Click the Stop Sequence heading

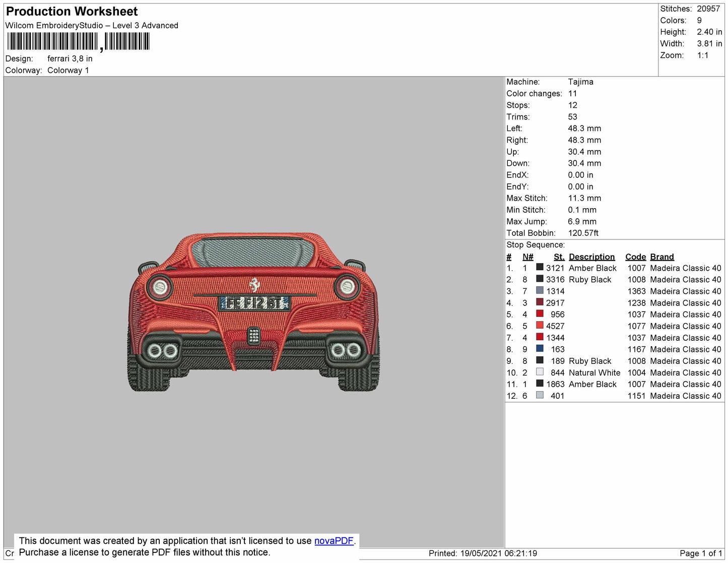pyautogui.click(x=536, y=245)
